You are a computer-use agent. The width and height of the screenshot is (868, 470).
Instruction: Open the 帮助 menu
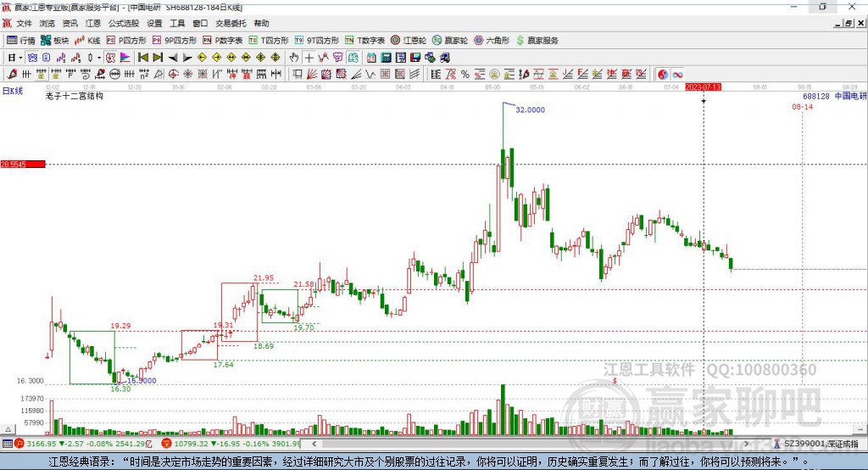(x=261, y=23)
